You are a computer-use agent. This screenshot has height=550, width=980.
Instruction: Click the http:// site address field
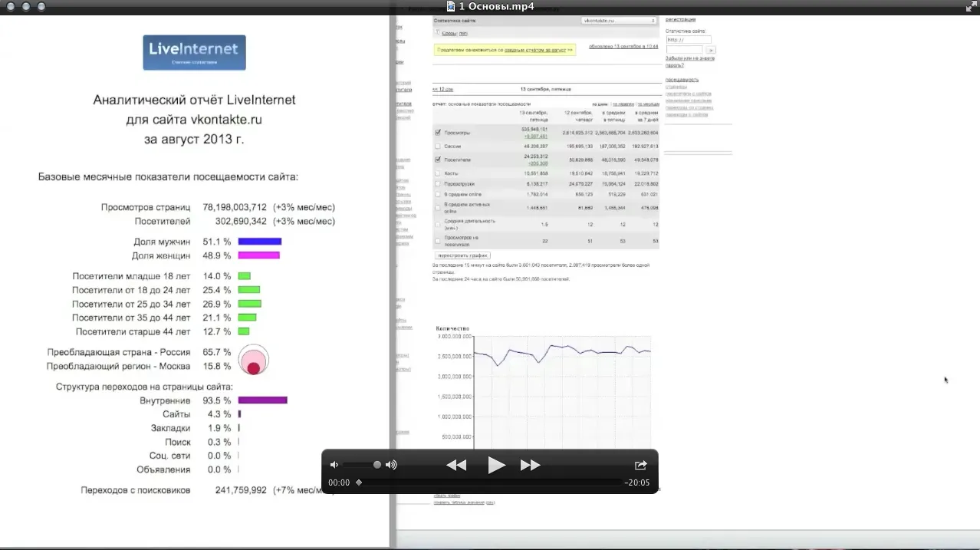pos(688,40)
